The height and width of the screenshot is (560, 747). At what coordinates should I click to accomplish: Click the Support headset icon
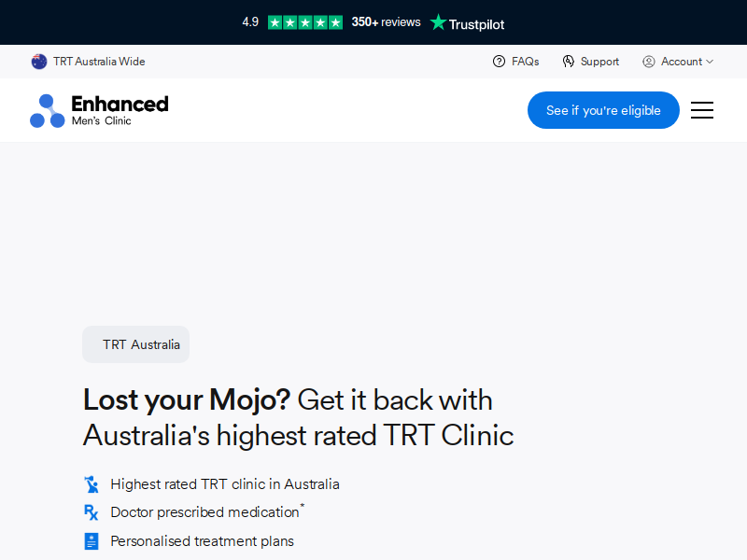(568, 62)
